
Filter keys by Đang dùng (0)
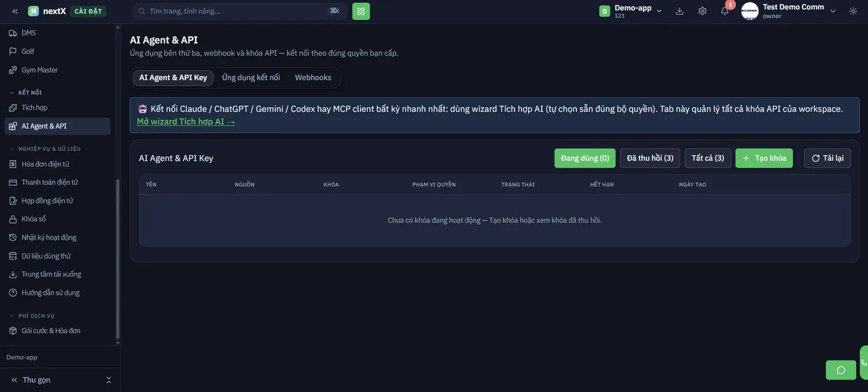click(x=585, y=158)
